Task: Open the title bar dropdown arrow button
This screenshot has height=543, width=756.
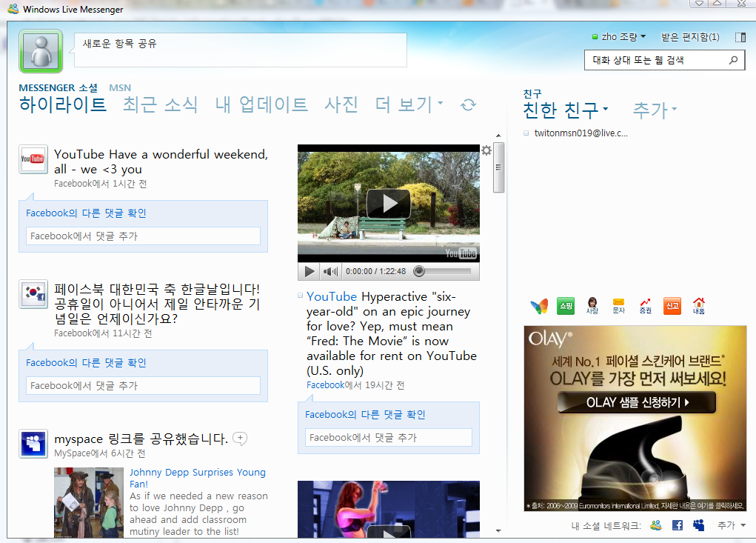Action: pos(699,4)
